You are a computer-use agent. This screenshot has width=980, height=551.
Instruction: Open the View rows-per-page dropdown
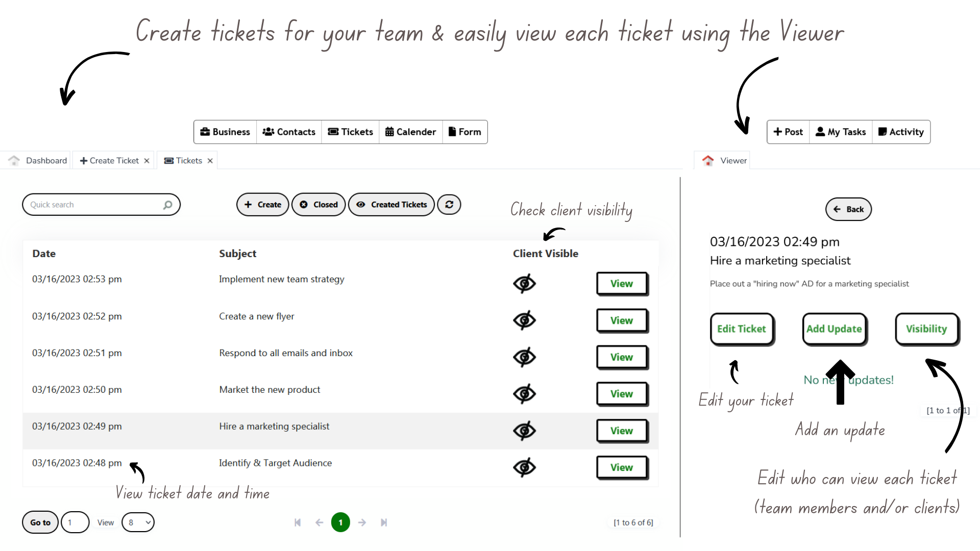(138, 522)
